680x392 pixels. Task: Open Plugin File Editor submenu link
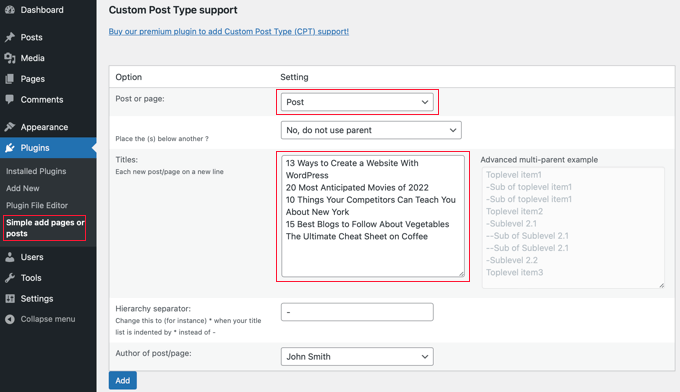coord(37,205)
